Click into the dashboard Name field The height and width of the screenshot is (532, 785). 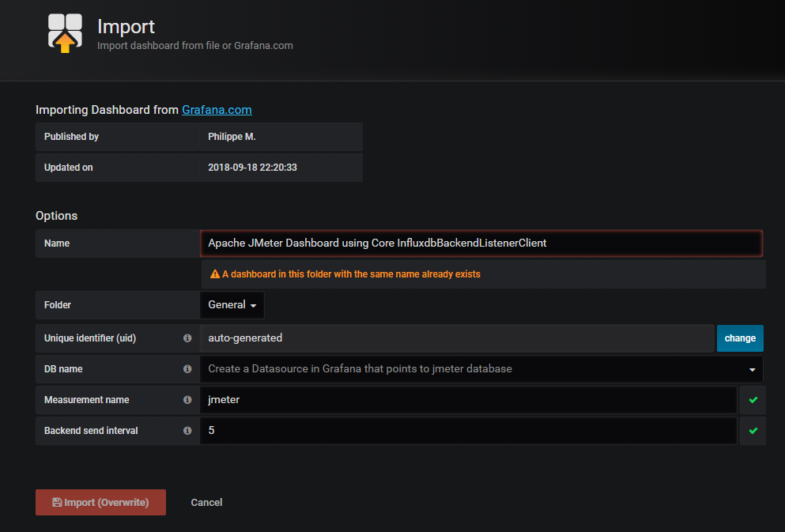(x=481, y=243)
